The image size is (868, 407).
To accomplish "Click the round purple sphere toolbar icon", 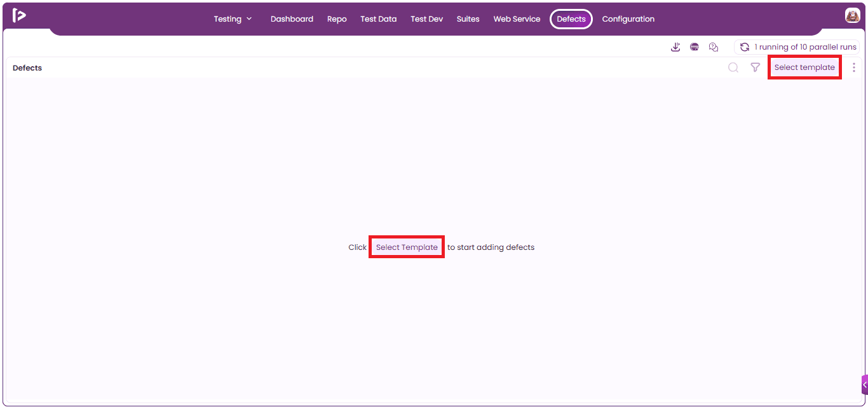I will [x=695, y=47].
